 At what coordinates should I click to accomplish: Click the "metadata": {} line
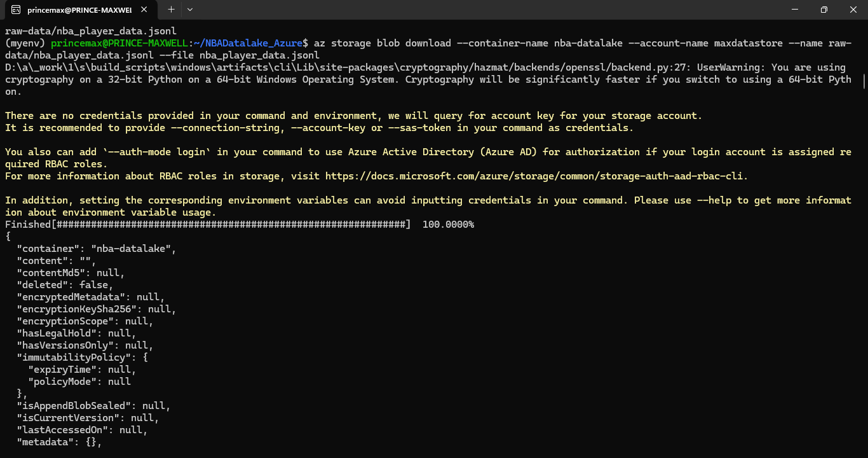[59, 442]
